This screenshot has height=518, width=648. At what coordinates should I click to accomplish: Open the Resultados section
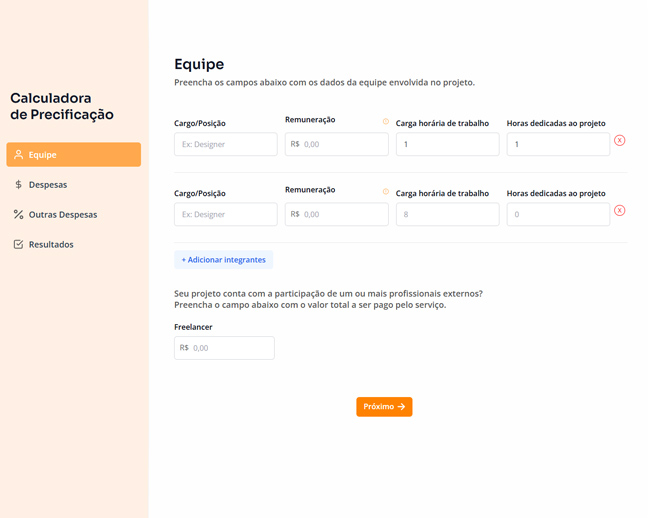[51, 245]
